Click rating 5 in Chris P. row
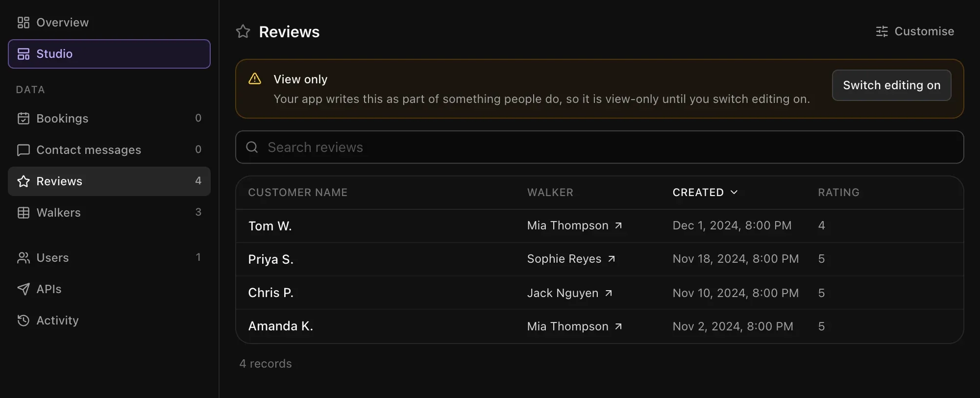The image size is (980, 398). pos(822,293)
